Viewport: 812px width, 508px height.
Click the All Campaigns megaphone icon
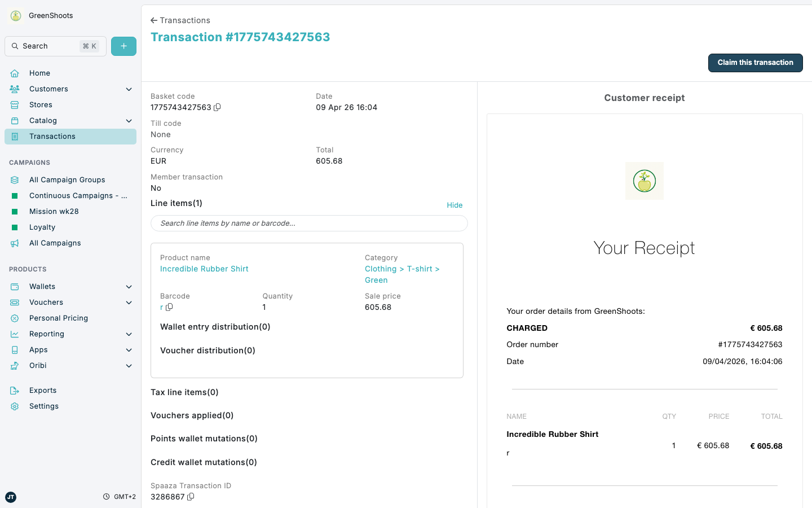coord(15,243)
